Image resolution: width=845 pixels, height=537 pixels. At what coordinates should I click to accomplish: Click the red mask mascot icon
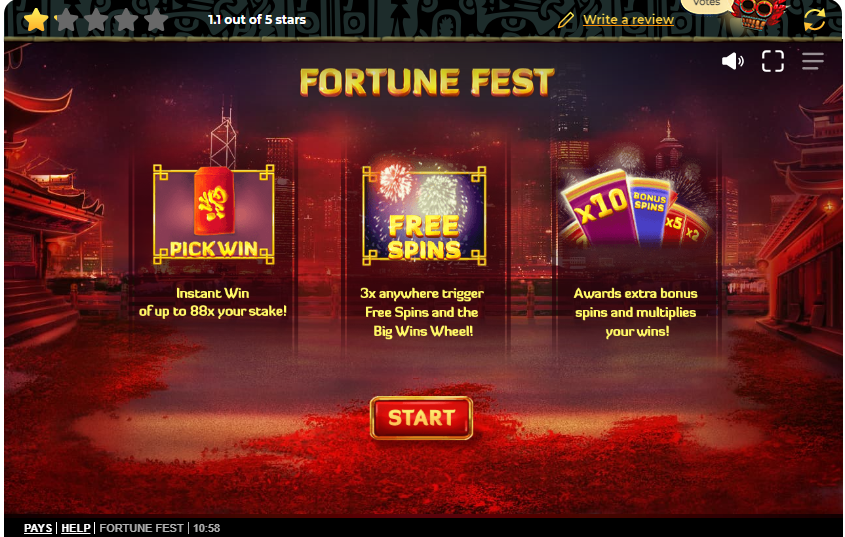(759, 15)
